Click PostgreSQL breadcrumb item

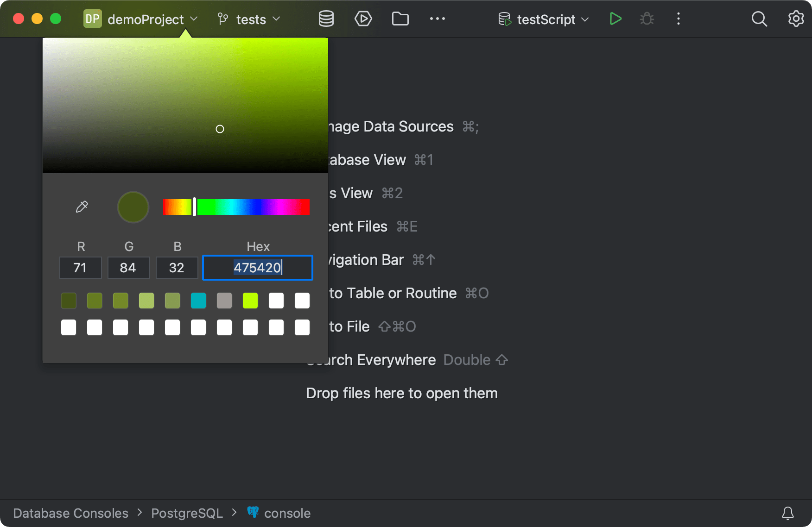point(187,513)
